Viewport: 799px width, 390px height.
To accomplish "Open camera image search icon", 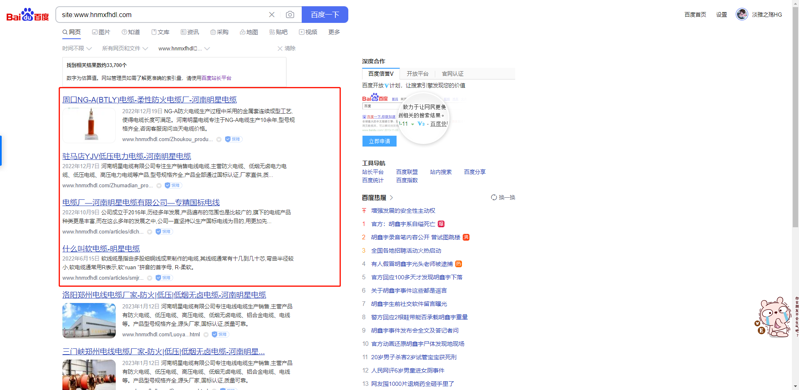I will click(290, 15).
